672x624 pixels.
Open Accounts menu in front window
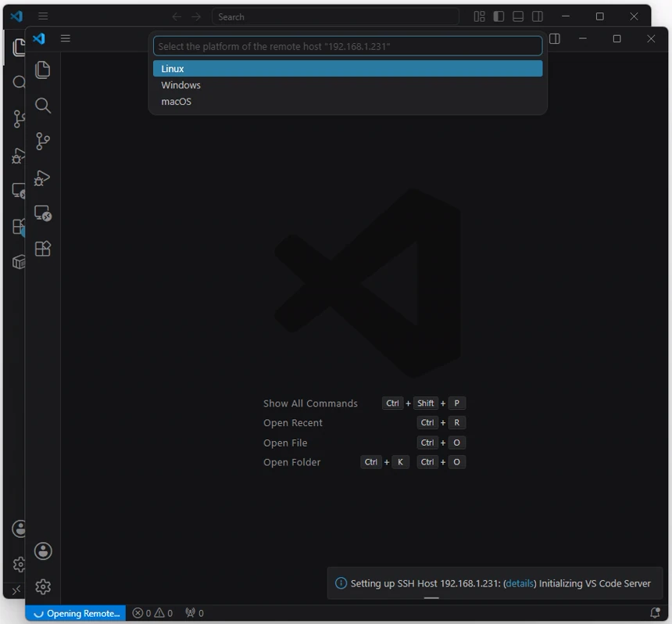tap(43, 551)
